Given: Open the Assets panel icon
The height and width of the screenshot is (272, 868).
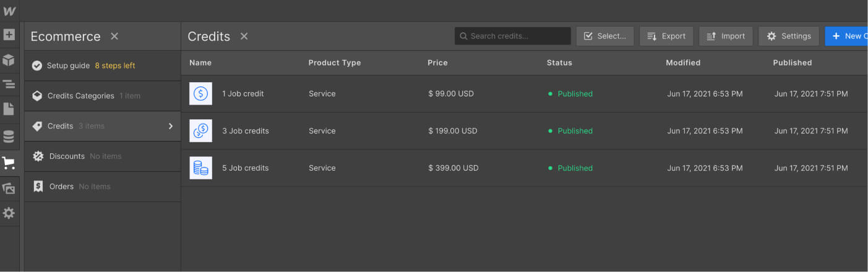Looking at the screenshot, I should pos(9,189).
